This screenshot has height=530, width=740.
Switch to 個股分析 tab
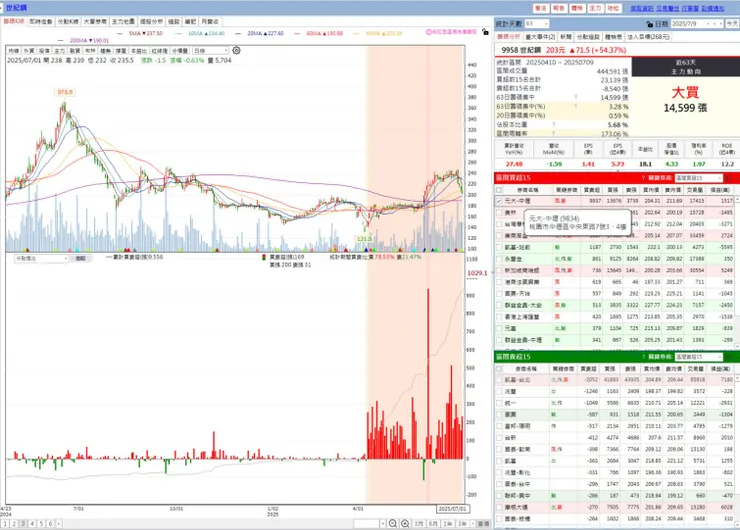(x=151, y=22)
